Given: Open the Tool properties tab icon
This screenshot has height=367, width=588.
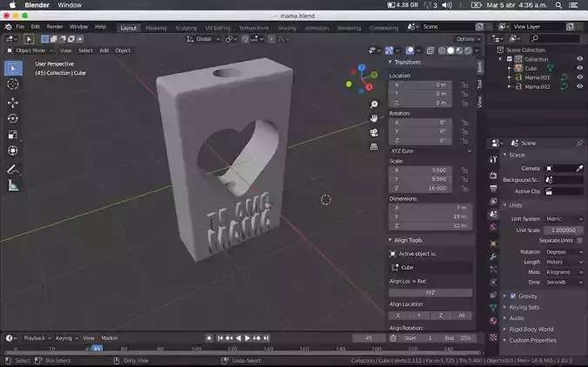Looking at the screenshot, I should [493, 159].
